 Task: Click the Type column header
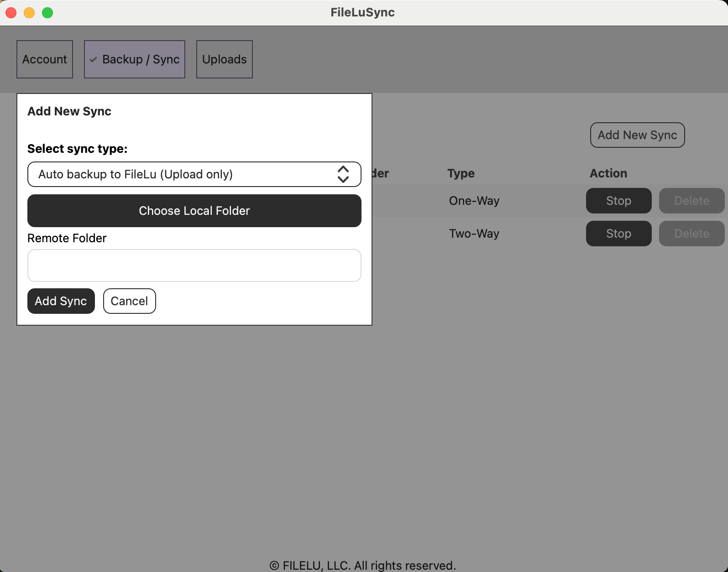(461, 173)
